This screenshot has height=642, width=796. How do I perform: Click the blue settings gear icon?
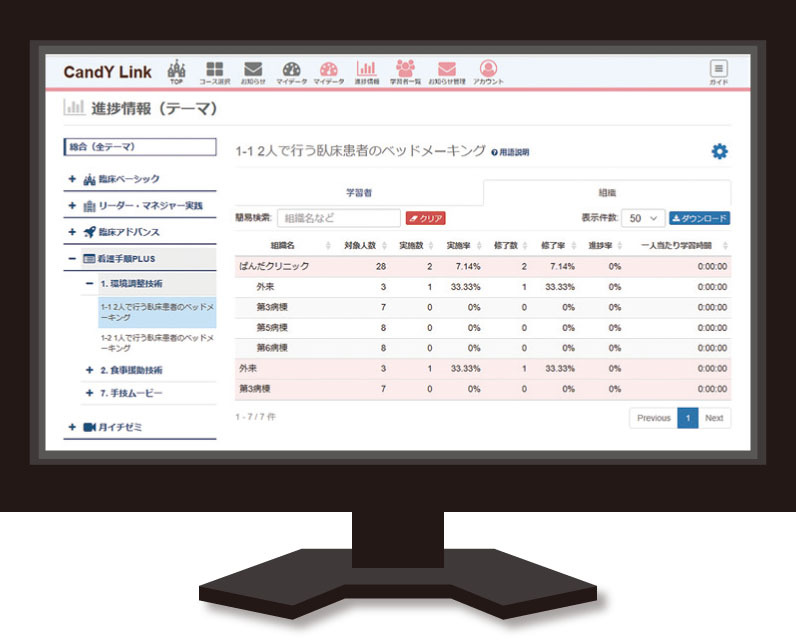pyautogui.click(x=719, y=151)
